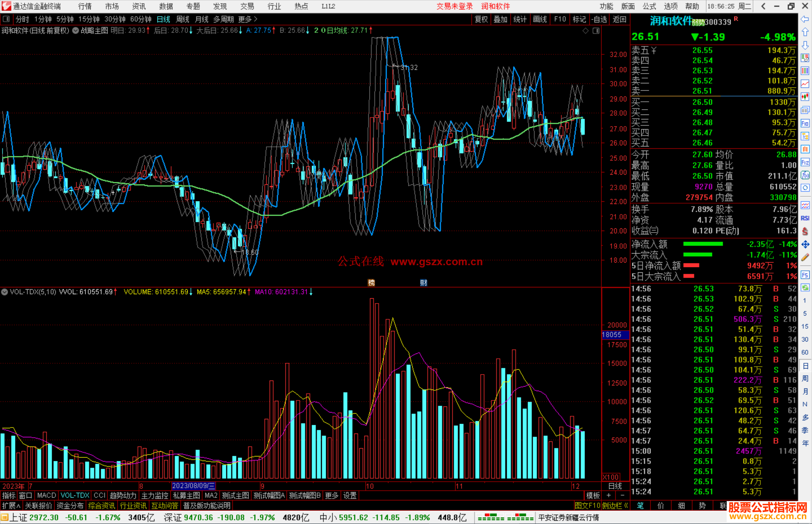The width and height of the screenshot is (812, 524).
Task: Switch to the MACD indicator tab
Action: coord(46,495)
